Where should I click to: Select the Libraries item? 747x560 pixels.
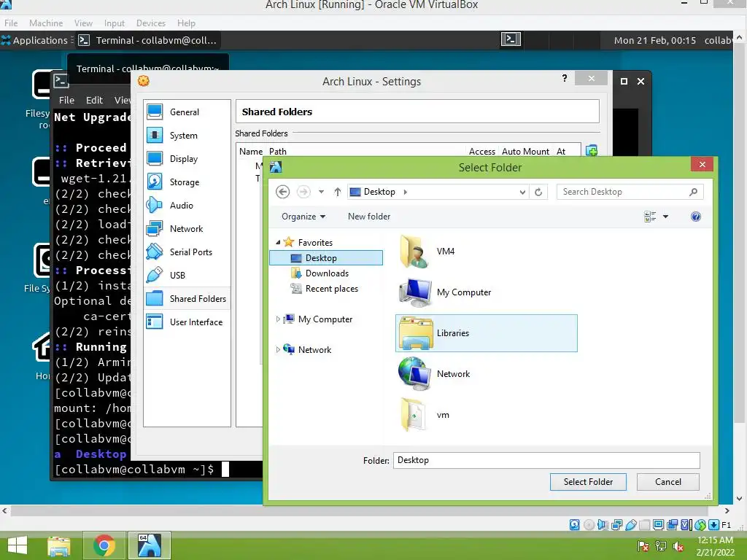[x=487, y=333]
